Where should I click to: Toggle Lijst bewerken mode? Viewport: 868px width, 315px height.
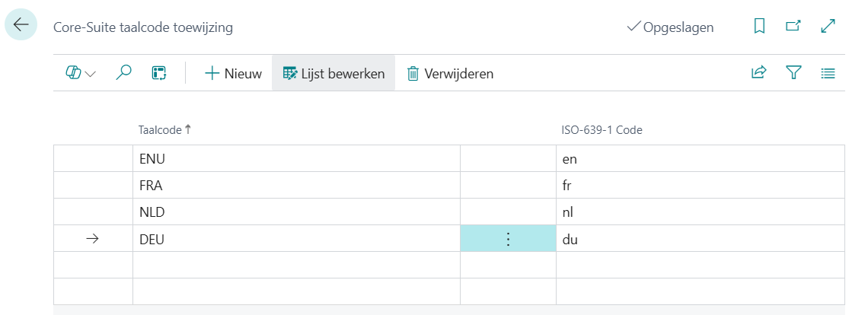[333, 74]
